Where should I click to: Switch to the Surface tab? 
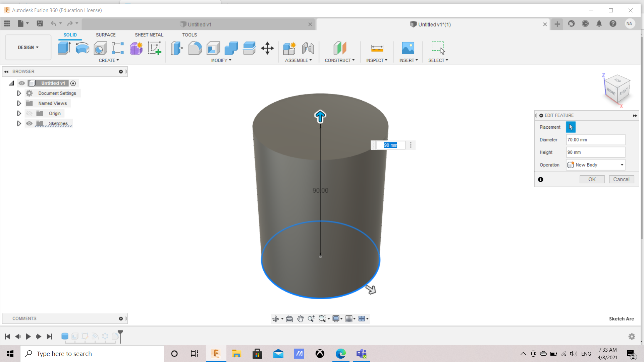pos(106,35)
